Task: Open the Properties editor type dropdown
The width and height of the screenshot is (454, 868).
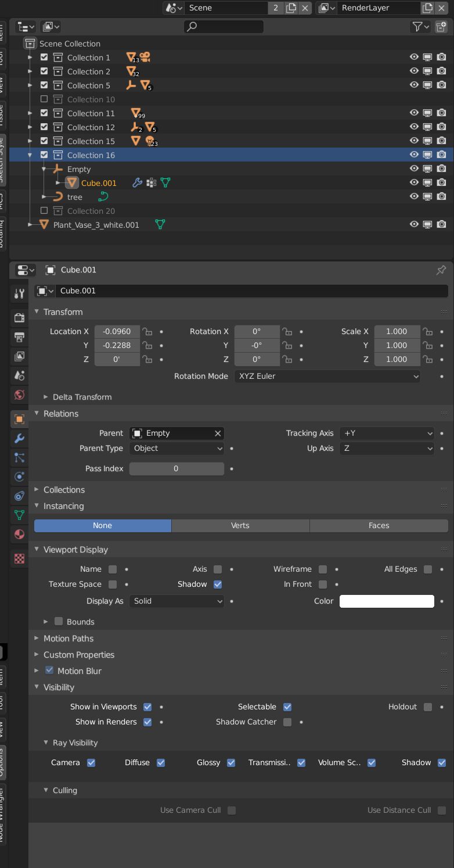Action: (x=26, y=270)
